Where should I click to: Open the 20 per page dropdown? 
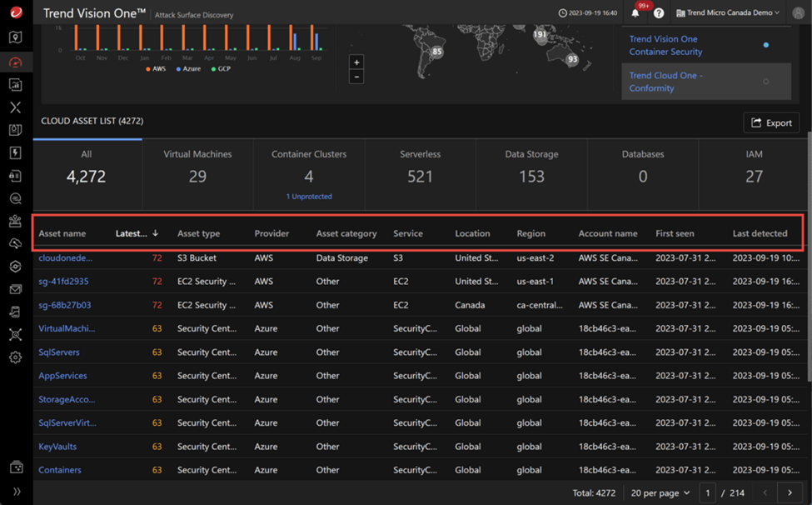coord(660,492)
